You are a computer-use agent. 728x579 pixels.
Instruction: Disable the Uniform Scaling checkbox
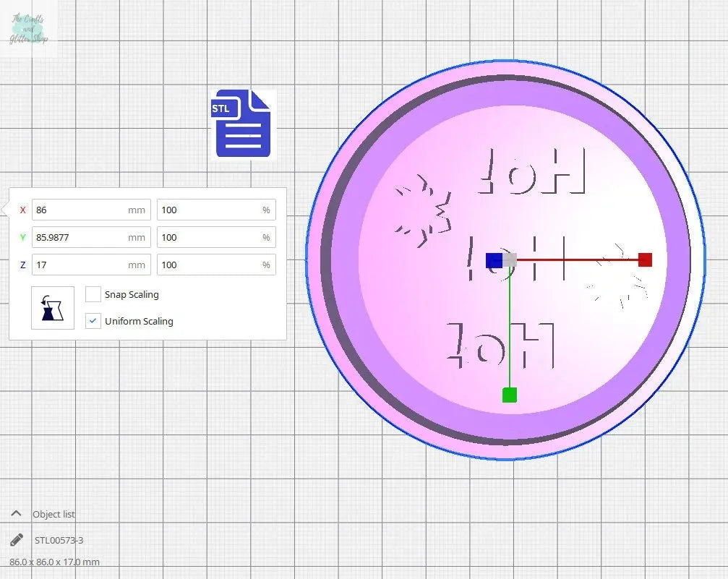[93, 321]
